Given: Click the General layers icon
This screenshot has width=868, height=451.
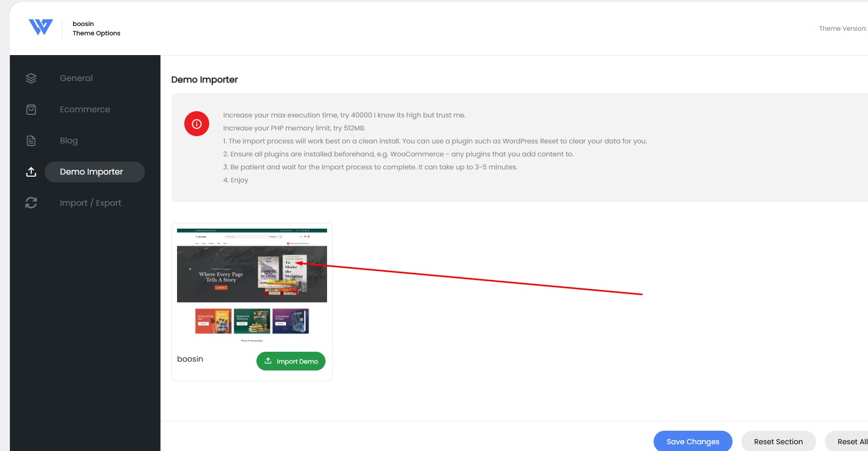Looking at the screenshot, I should tap(31, 78).
